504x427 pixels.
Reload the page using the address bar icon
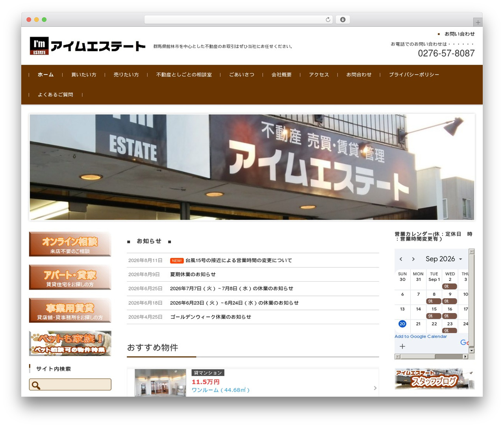tap(328, 20)
